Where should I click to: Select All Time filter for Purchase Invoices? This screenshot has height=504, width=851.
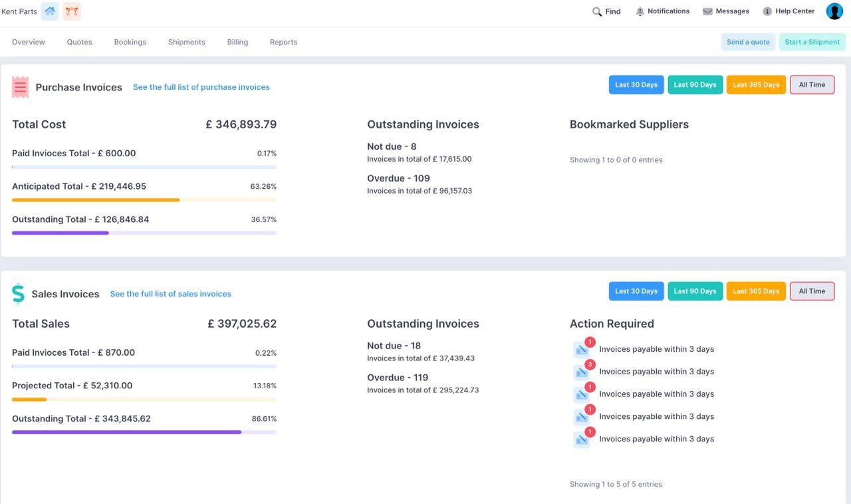tap(812, 84)
